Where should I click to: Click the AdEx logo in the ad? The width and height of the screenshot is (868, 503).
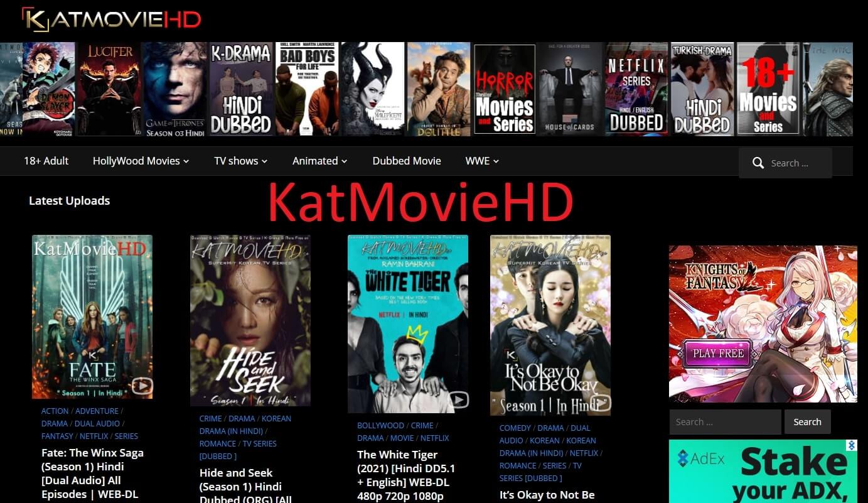701,459
